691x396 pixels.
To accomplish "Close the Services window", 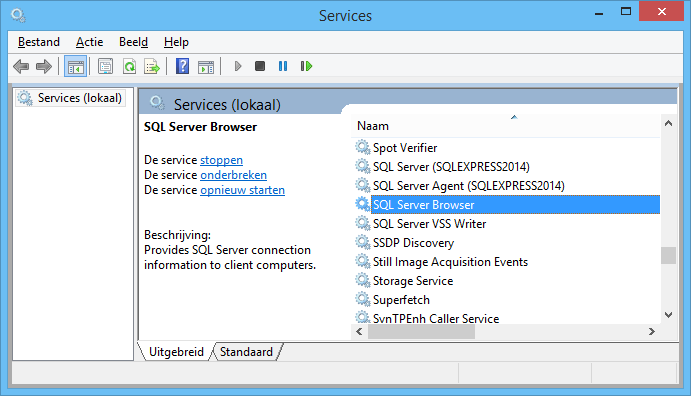I will [x=661, y=11].
